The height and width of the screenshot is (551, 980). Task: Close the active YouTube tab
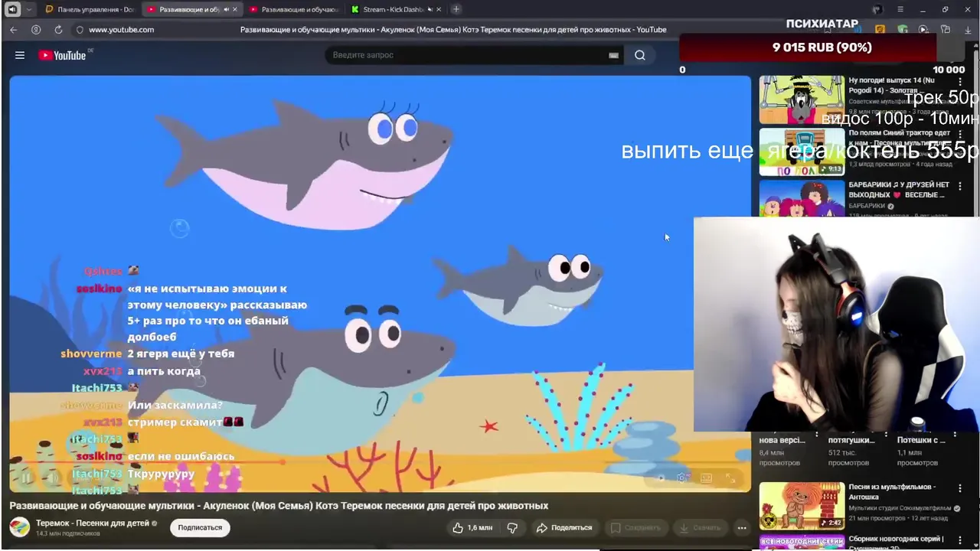(x=235, y=9)
